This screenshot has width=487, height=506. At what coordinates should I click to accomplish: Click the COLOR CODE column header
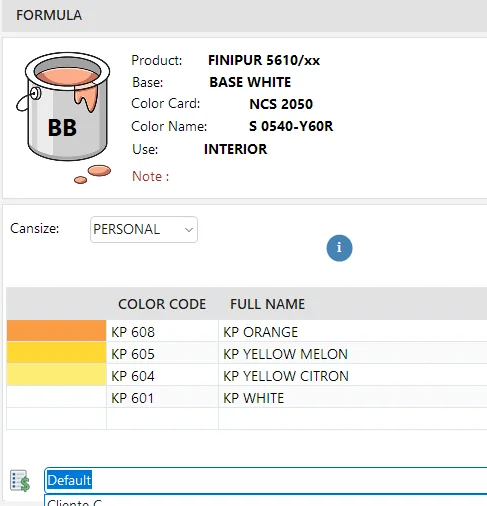click(x=162, y=304)
